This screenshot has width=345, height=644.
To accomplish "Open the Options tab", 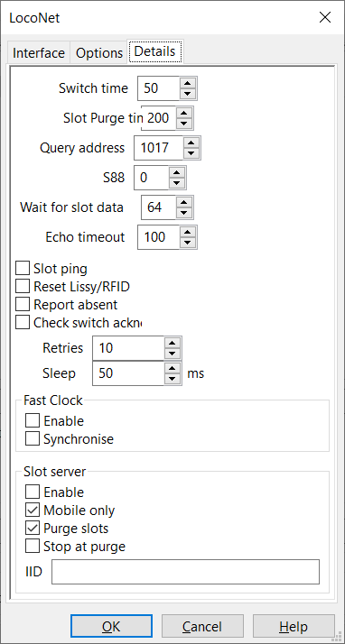I will [x=99, y=53].
